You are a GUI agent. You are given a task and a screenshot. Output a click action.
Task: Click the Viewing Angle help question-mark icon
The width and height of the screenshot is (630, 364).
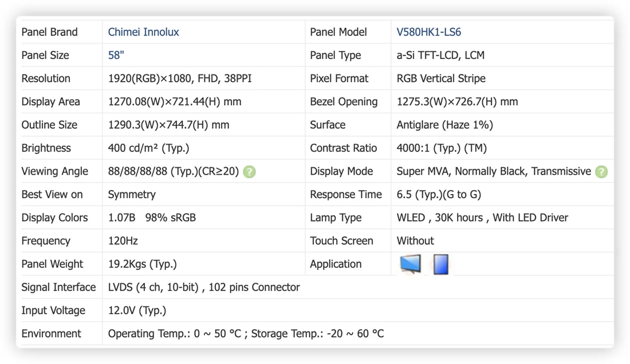249,172
